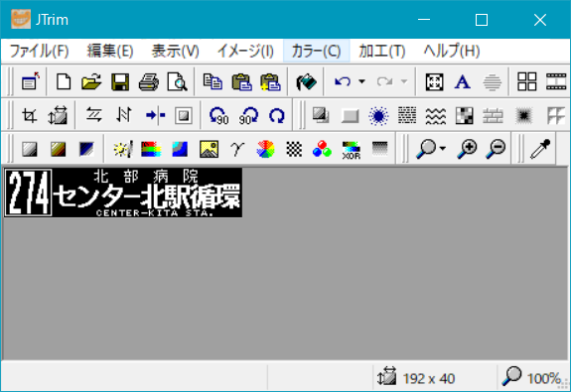
Task: Click the Undo arrow
Action: pos(343,81)
